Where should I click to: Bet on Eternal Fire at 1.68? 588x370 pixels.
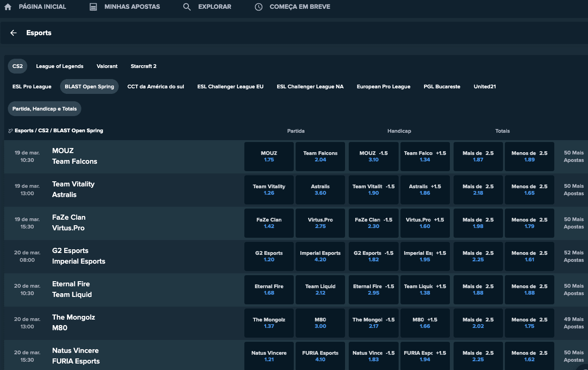(269, 290)
